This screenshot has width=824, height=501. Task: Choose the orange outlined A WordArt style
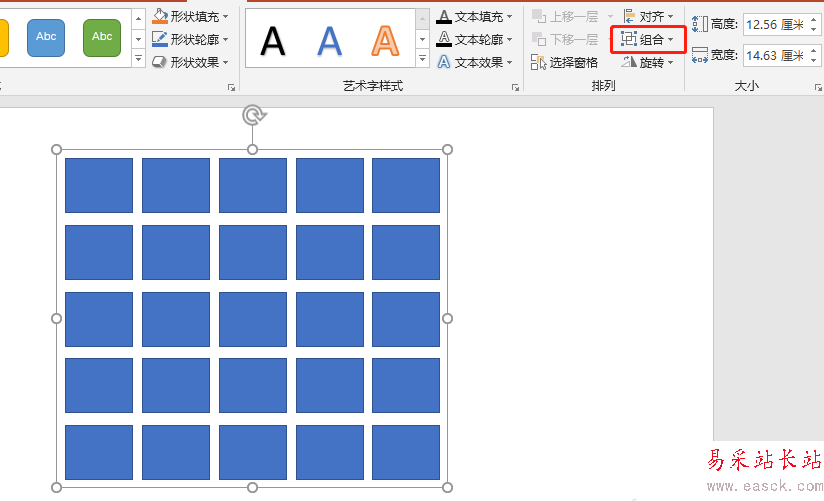[385, 41]
